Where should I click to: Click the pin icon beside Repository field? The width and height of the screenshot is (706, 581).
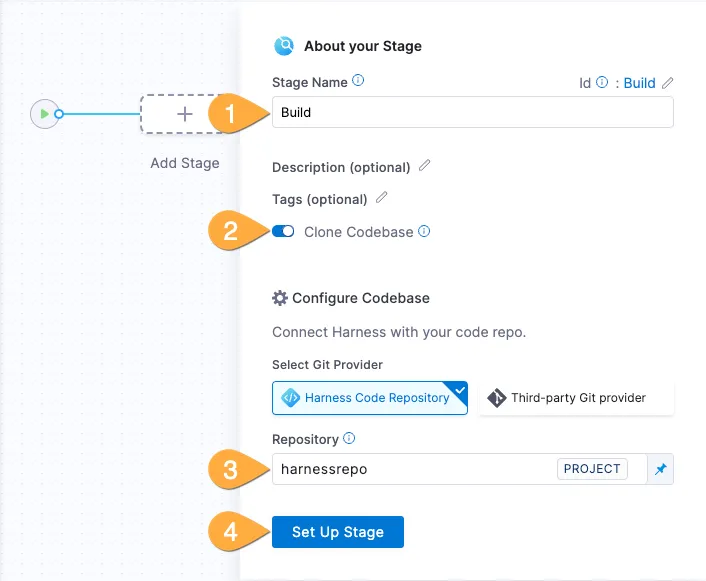(659, 469)
